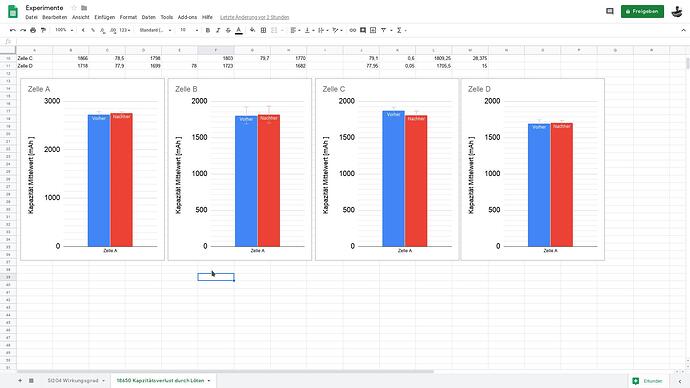Open the fill color picker
Screen dimensions: 690x388
[x=252, y=30]
